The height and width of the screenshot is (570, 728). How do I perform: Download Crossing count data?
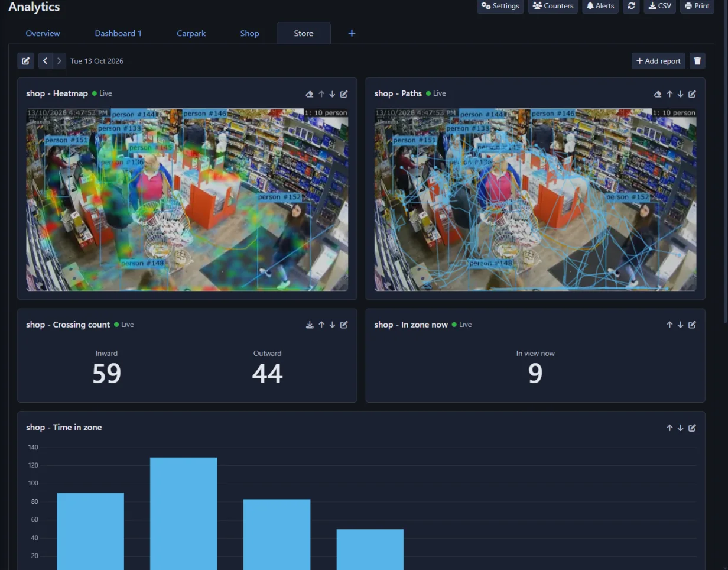pyautogui.click(x=310, y=325)
